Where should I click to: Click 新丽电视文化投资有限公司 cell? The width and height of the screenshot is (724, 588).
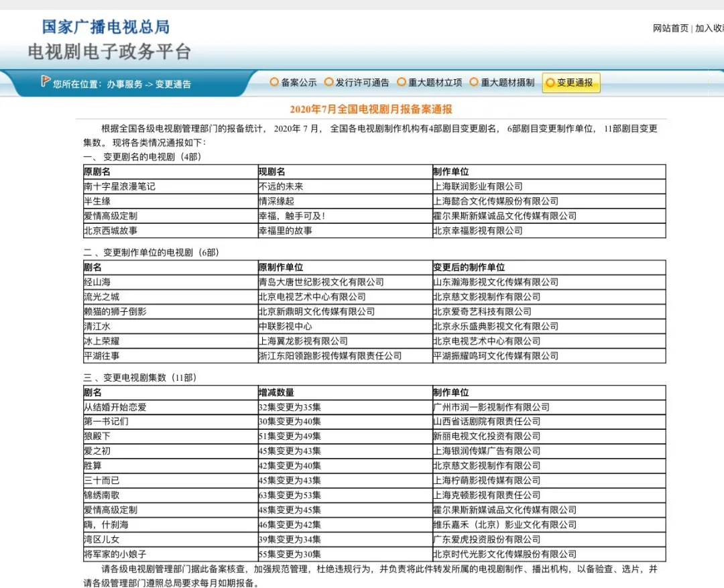click(x=549, y=436)
